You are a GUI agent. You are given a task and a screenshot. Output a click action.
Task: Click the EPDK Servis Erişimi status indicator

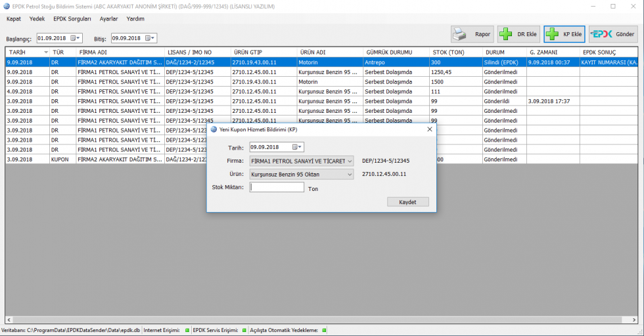click(244, 330)
